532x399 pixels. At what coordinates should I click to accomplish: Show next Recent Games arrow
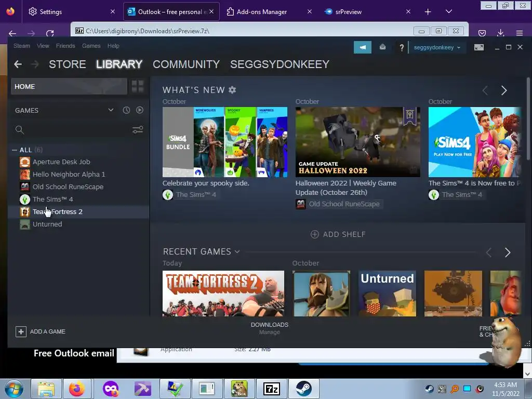(508, 252)
